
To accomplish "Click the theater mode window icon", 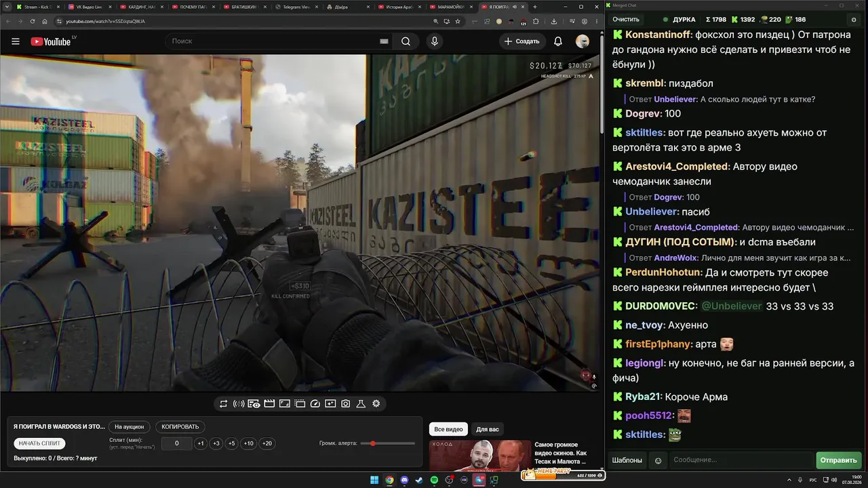I will pyautogui.click(x=300, y=404).
